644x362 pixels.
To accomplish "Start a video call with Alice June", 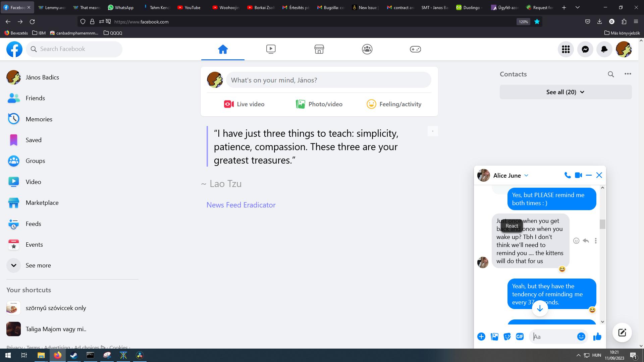I will coord(578,175).
